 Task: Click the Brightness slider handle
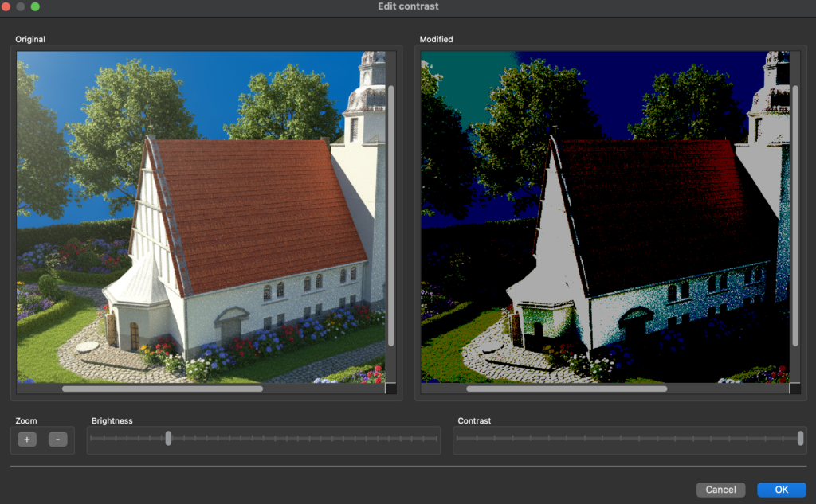point(168,438)
